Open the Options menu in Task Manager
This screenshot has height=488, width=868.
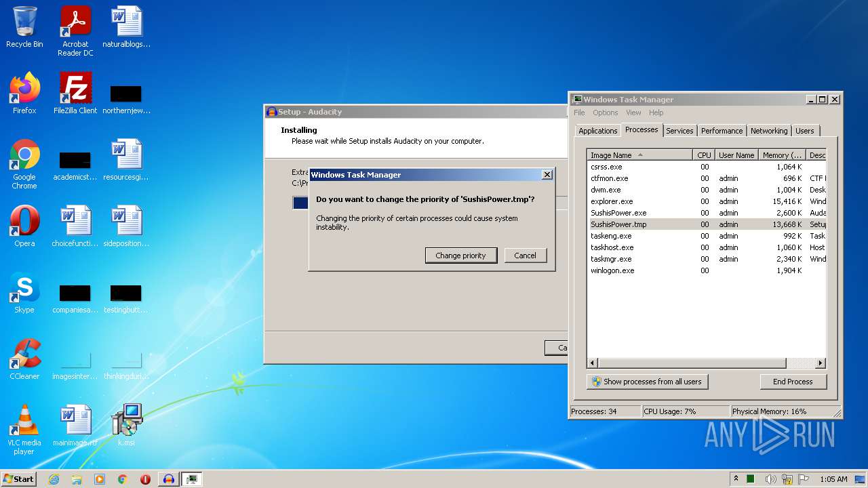tap(605, 113)
